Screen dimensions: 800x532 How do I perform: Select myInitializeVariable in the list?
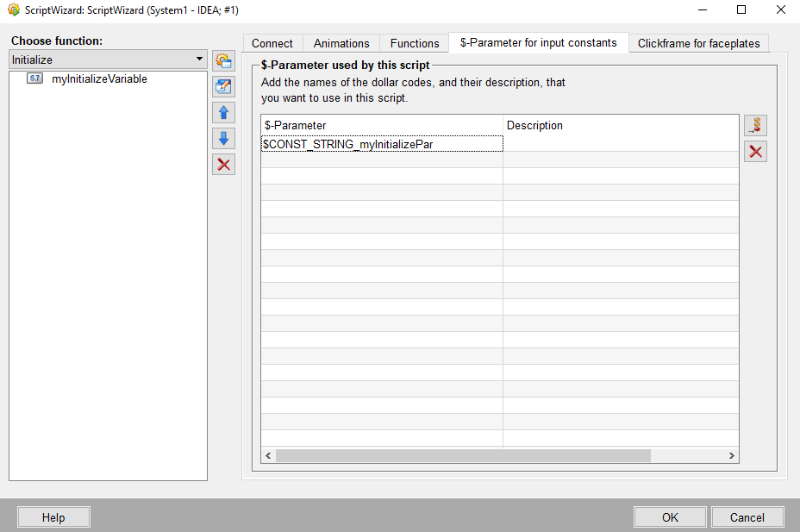pyautogui.click(x=99, y=78)
